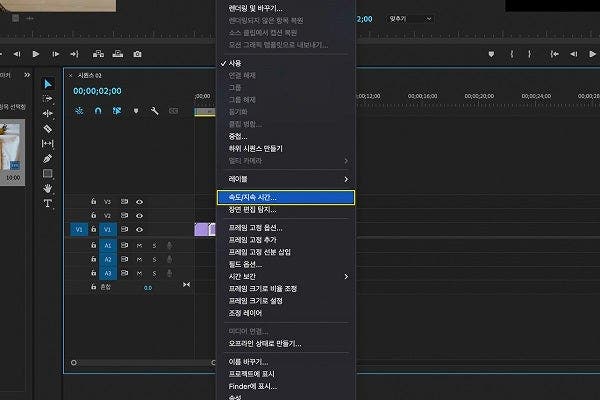Viewport: 600px width, 400px height.
Task: Click the Extract button in source monitor
Action: [x=118, y=54]
